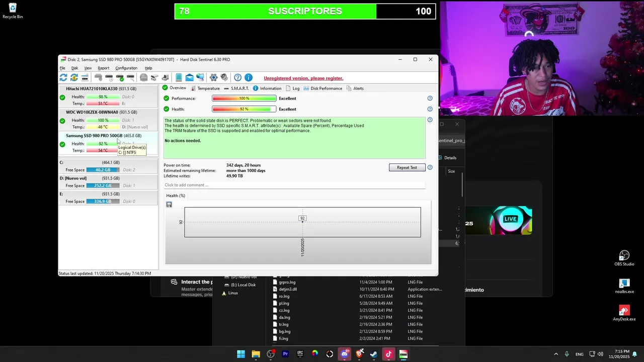Click the speaker sound toolbar icon
This screenshot has width=644, height=362.
coord(224,77)
